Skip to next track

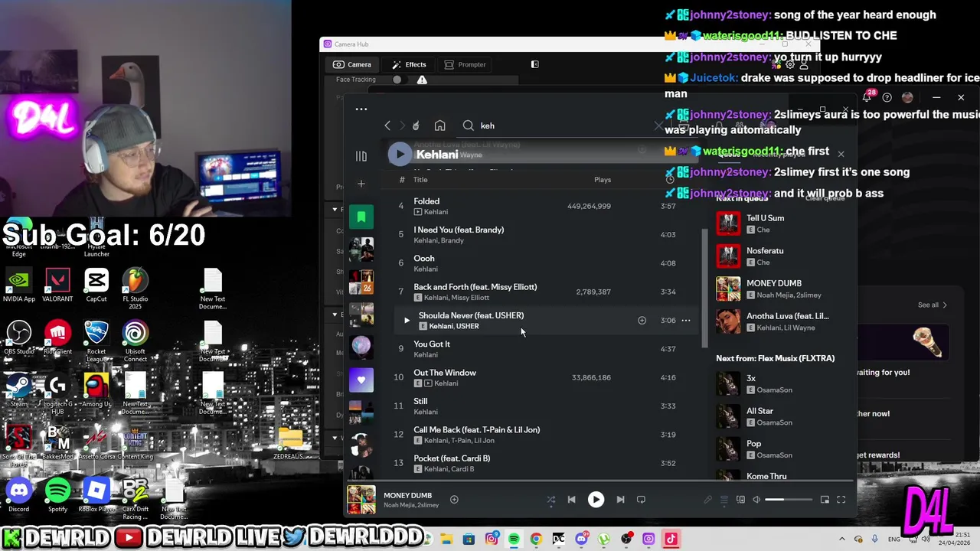(x=620, y=500)
